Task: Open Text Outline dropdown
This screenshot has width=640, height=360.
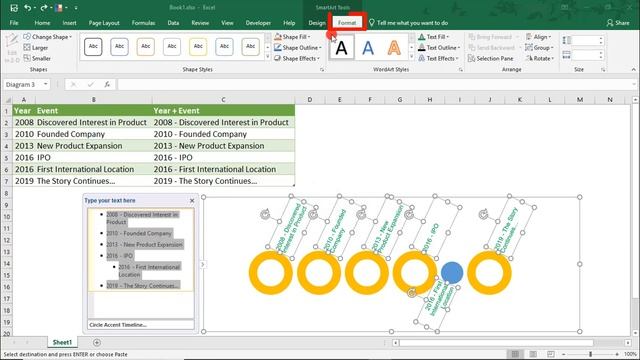Action: tap(439, 48)
